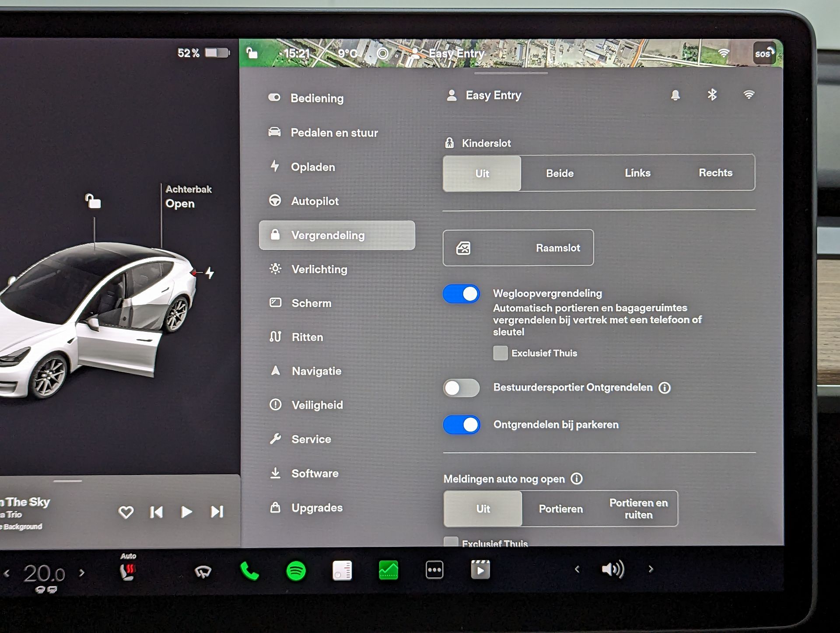The width and height of the screenshot is (840, 633).
Task: Set Kinderslot to Links
Action: (x=637, y=173)
